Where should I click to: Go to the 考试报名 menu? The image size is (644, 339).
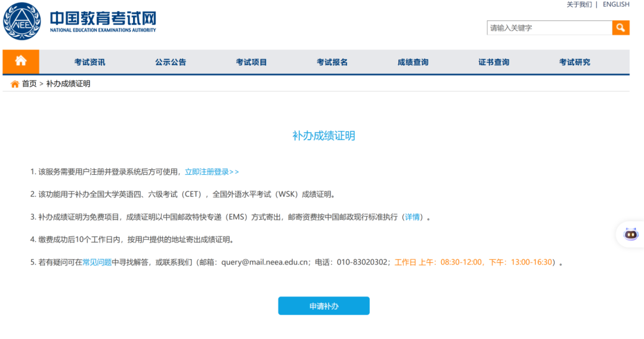pos(332,62)
